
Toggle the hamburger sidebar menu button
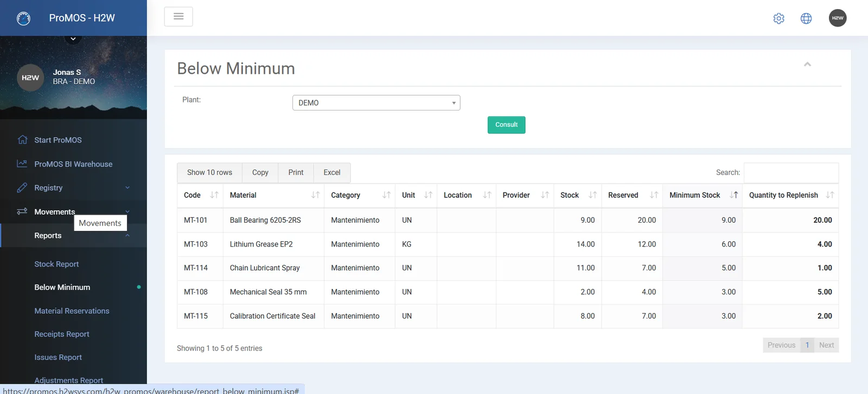[178, 17]
